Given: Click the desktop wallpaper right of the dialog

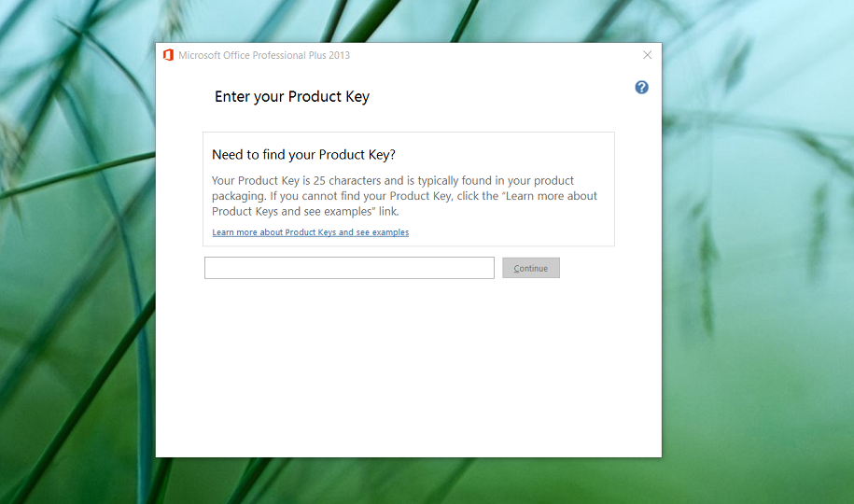Looking at the screenshot, I should point(756,280).
